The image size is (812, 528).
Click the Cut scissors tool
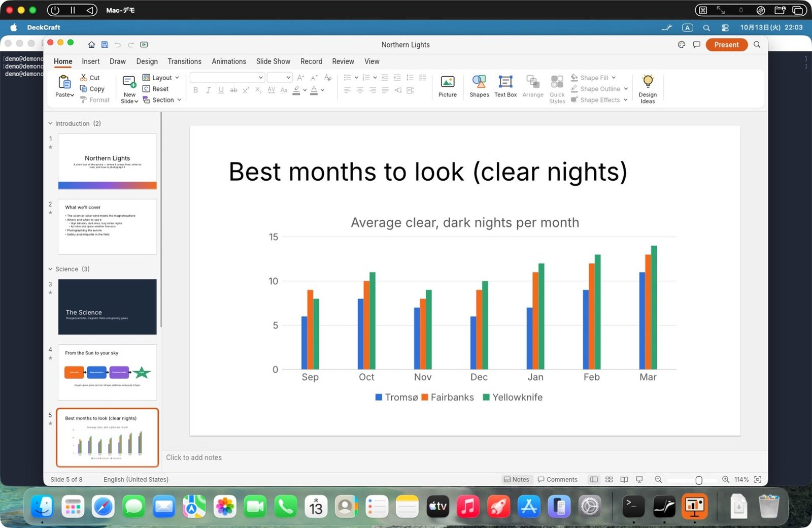[90, 78]
